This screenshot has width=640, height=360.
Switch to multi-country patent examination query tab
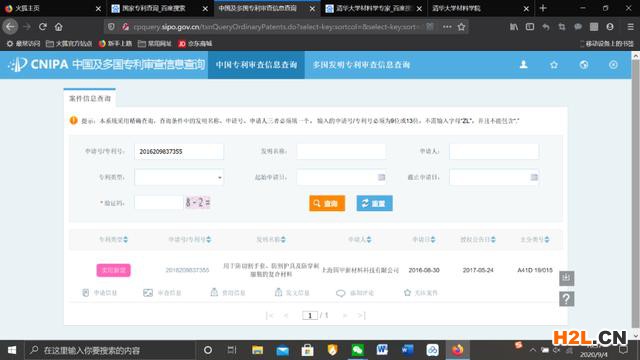pyautogui.click(x=361, y=64)
